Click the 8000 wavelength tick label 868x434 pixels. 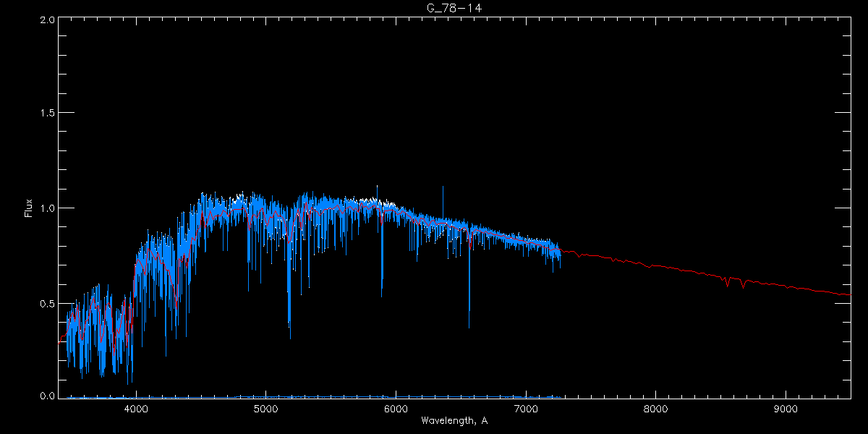coord(655,409)
